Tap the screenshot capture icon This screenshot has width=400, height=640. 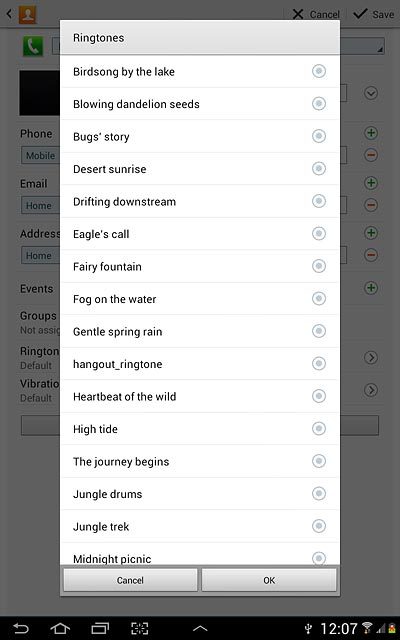click(140, 628)
